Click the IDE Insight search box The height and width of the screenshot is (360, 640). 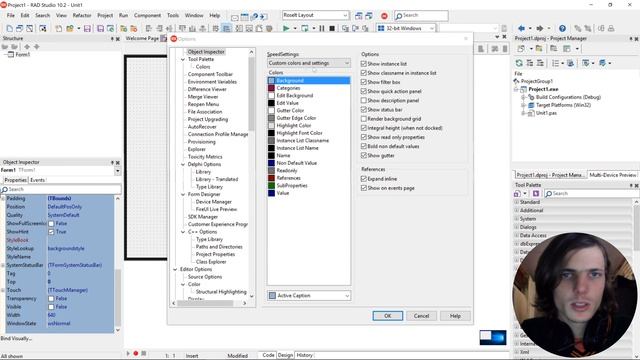click(421, 16)
